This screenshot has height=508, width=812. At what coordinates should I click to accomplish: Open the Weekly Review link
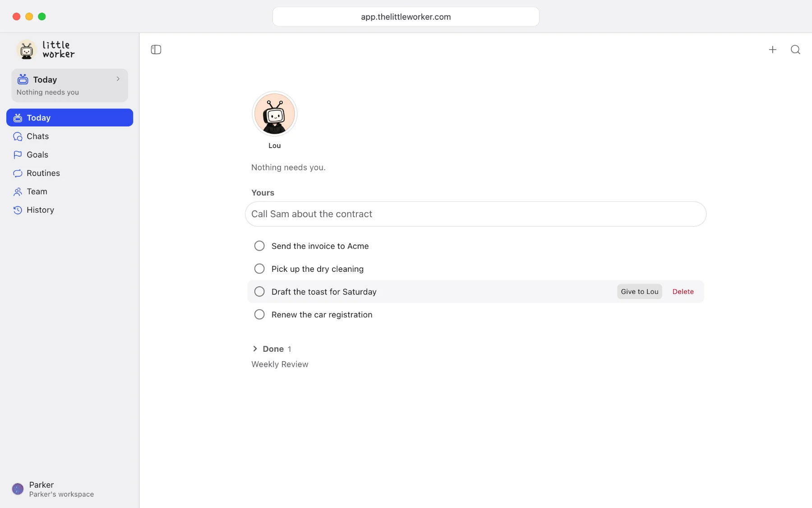coord(280,364)
